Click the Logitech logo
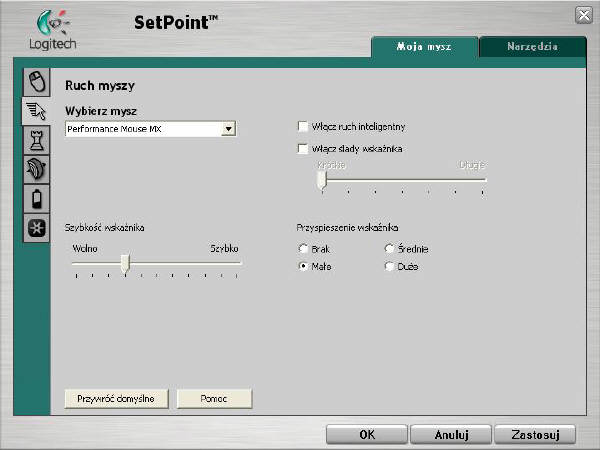This screenshot has width=600, height=450. (53, 30)
